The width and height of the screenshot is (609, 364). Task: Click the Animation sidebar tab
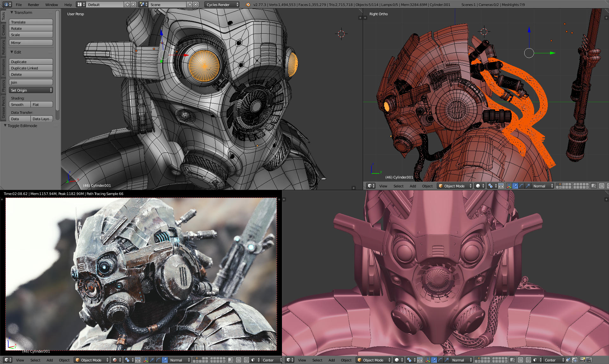point(4,70)
